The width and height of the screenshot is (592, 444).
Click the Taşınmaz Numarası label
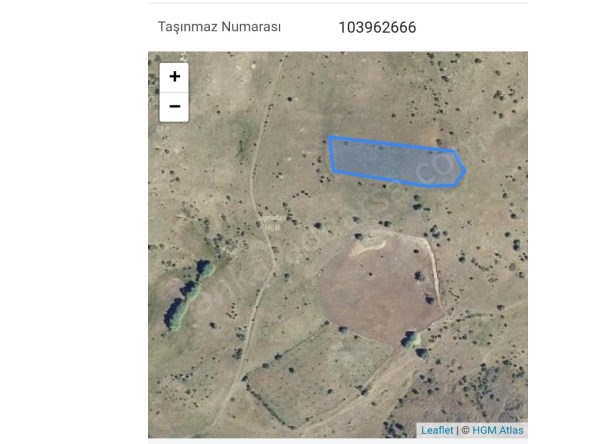[x=219, y=27]
